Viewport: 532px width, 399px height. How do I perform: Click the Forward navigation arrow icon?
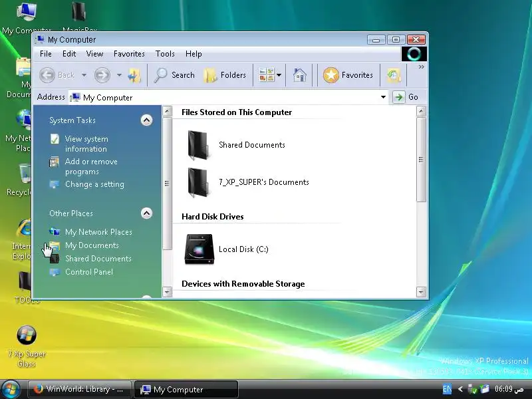click(x=102, y=75)
